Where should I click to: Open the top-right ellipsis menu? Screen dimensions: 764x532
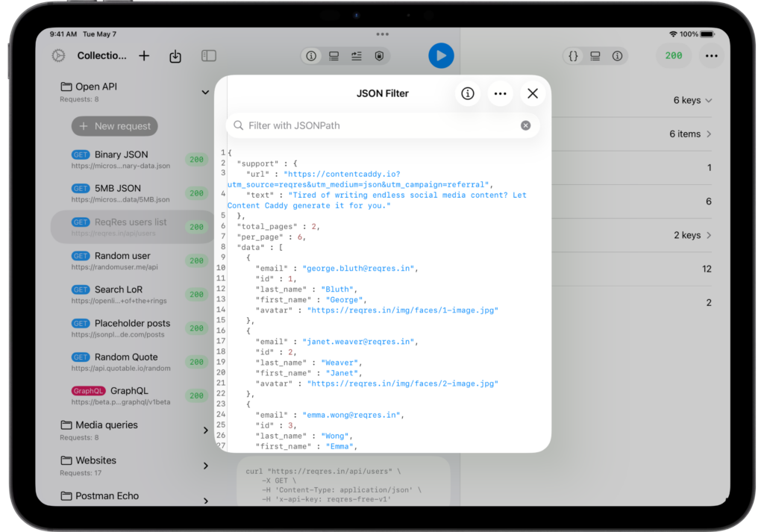pyautogui.click(x=711, y=56)
